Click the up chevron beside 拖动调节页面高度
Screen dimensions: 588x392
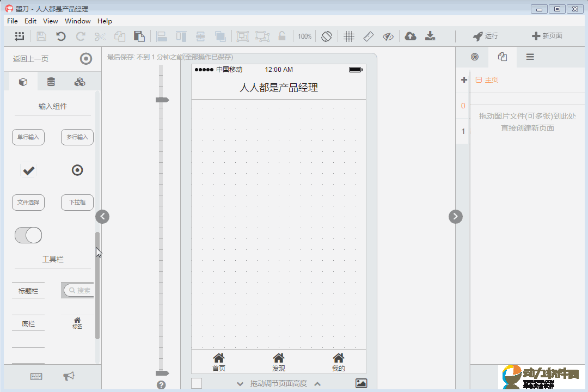317,384
